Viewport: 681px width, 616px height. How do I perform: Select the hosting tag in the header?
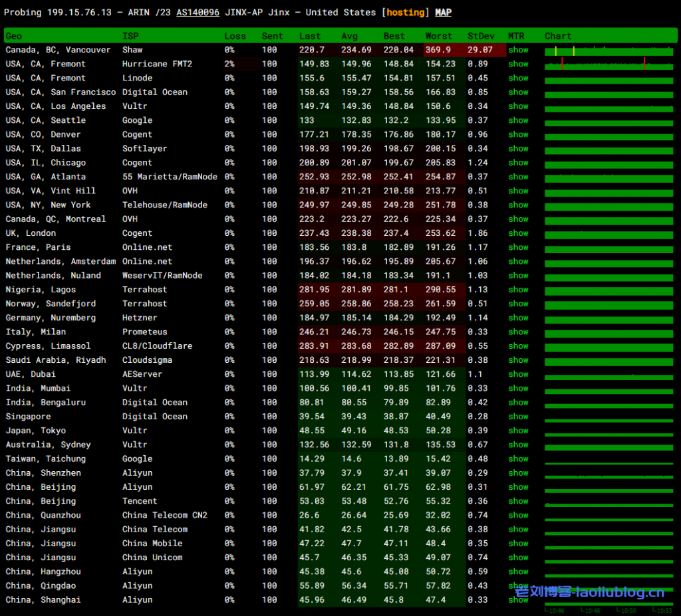(x=405, y=13)
